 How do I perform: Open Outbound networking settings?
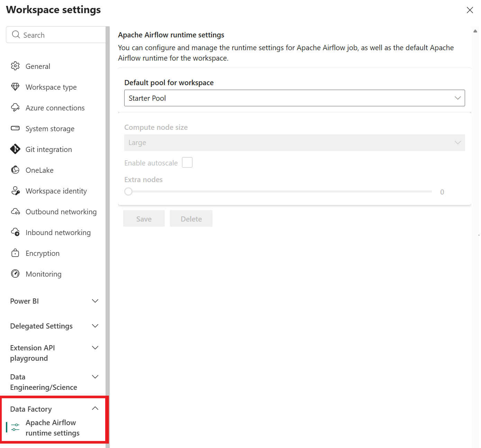tap(61, 212)
